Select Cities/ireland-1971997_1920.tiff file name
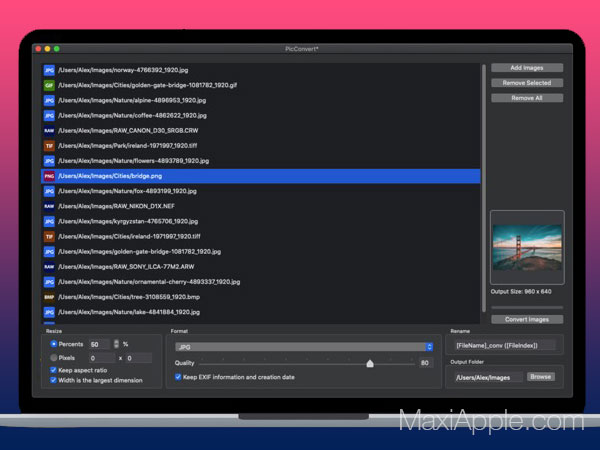The image size is (600, 450). tap(129, 236)
